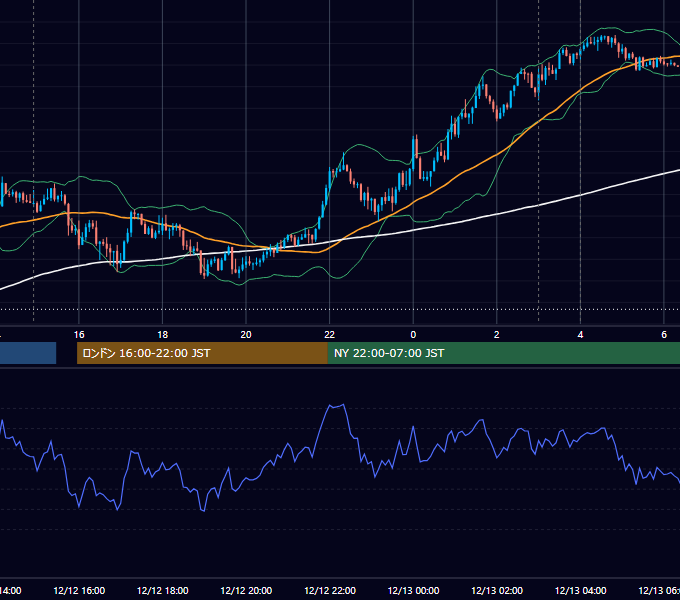680x600 pixels.
Task: Click the 12/13 04:00 date label
Action: click(581, 591)
